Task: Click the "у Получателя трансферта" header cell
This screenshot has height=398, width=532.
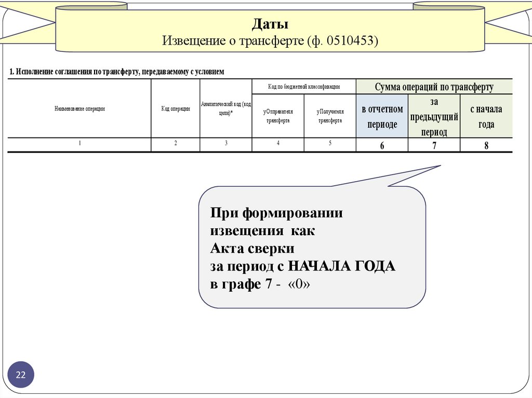Action: coord(330,116)
